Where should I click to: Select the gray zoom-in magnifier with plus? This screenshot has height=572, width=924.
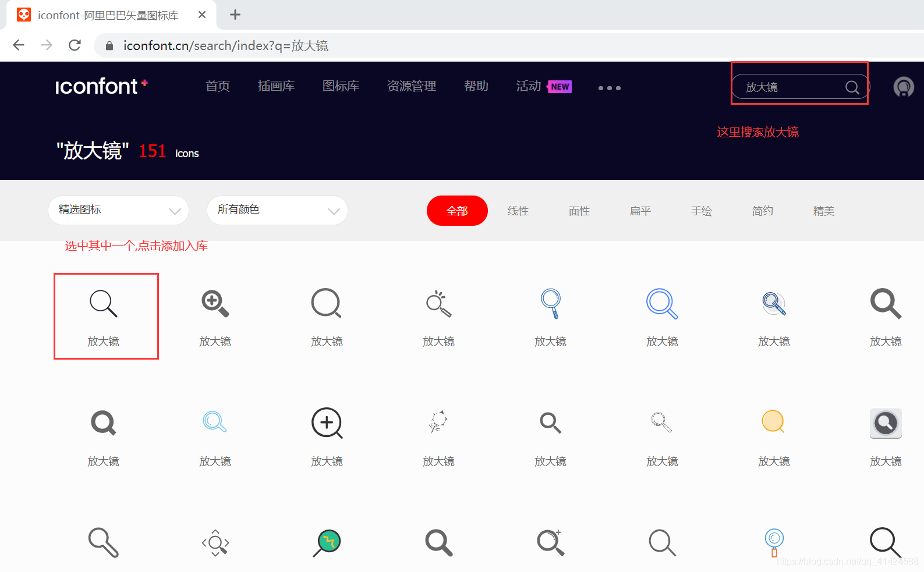click(215, 304)
